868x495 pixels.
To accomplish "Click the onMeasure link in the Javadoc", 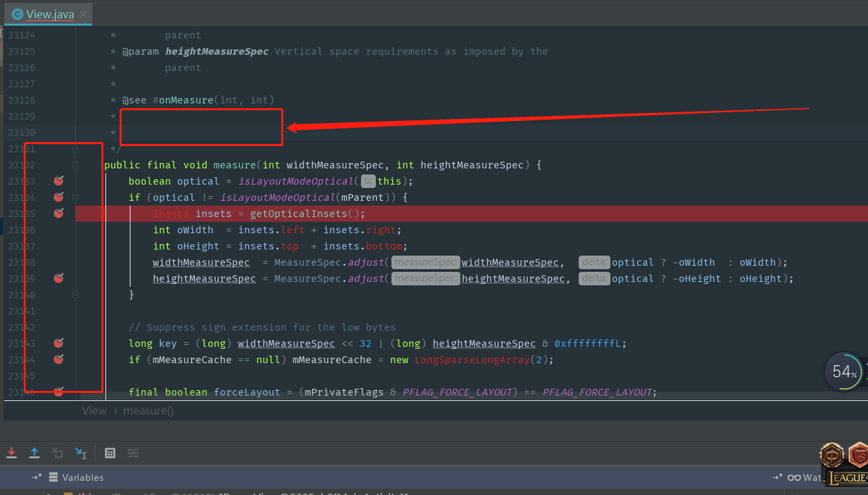I will pyautogui.click(x=186, y=100).
